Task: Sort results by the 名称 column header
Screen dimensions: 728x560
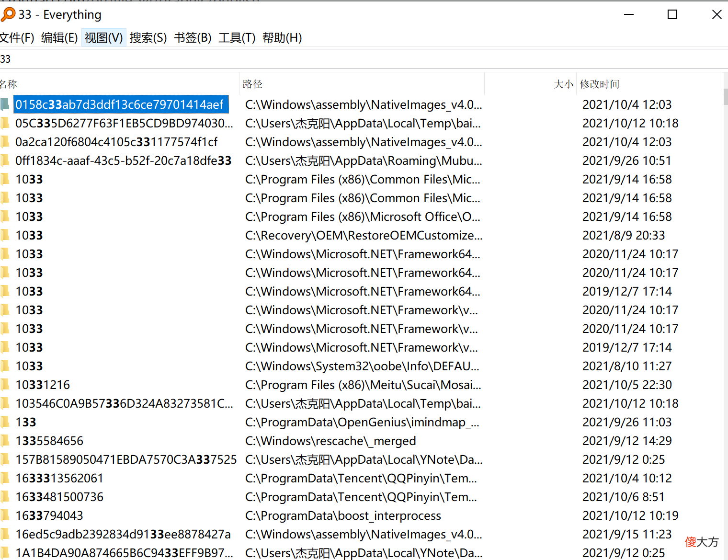Action: (119, 84)
